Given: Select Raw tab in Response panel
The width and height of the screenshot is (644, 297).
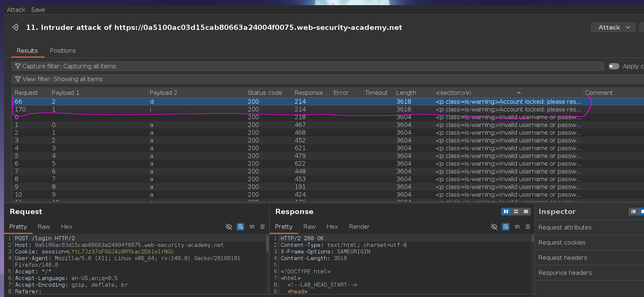Looking at the screenshot, I should click(x=309, y=227).
